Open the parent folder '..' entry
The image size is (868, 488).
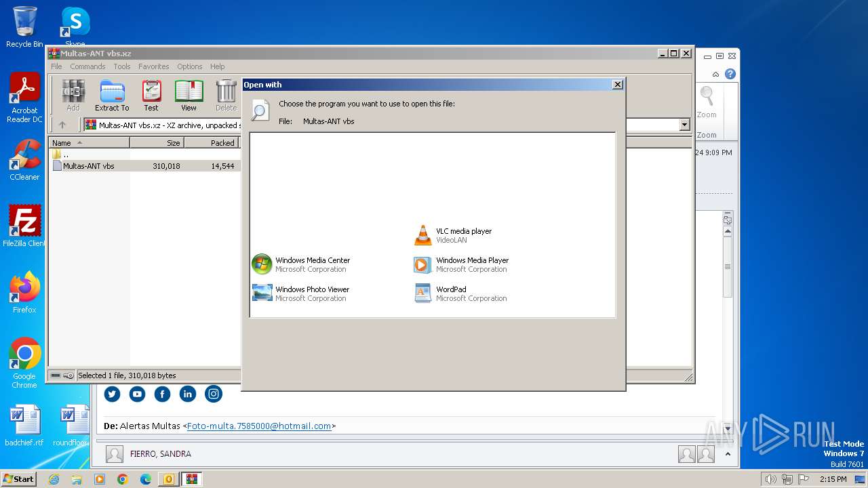tap(61, 155)
